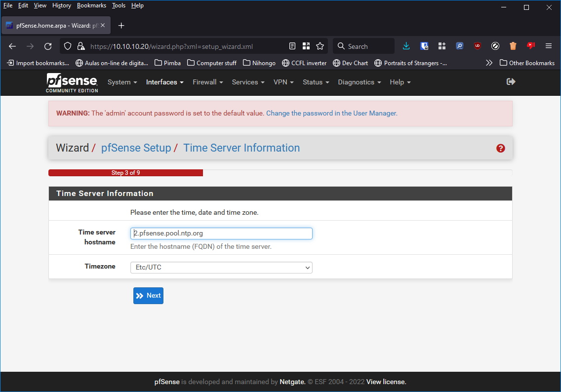
Task: Follow the Change password User Manager link
Action: point(331,113)
